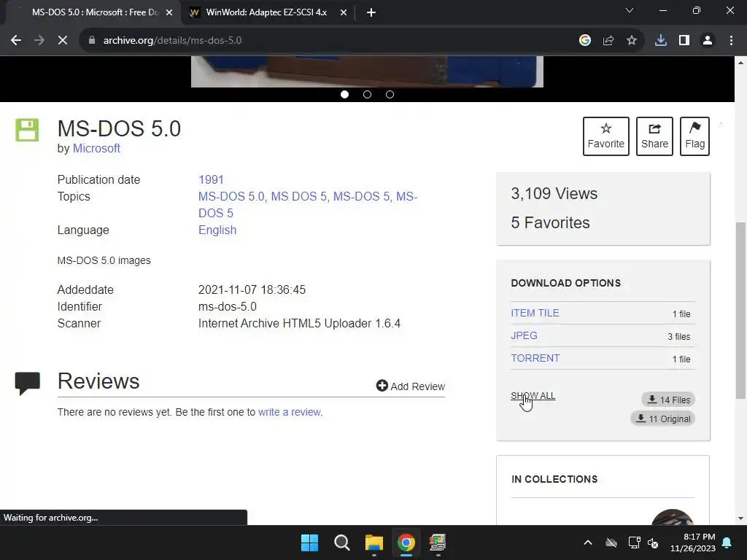Select the third carousel image dot
Screen dimensions: 747x560
(390, 94)
